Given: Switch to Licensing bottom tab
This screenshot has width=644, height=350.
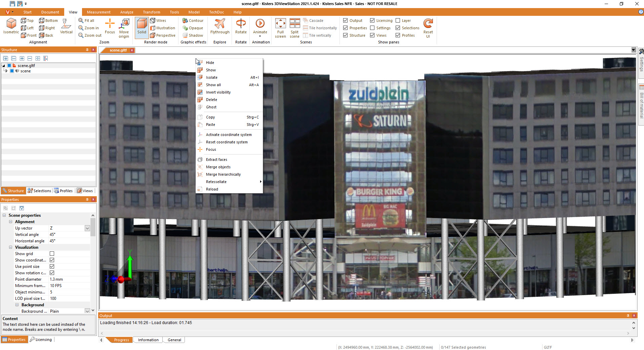Looking at the screenshot, I should [x=41, y=340].
